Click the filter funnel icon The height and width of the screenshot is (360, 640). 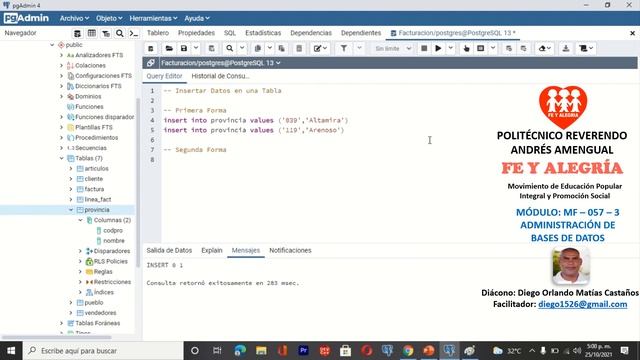click(344, 49)
